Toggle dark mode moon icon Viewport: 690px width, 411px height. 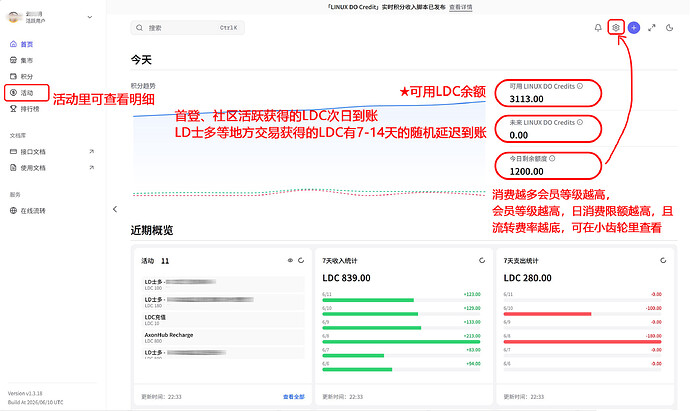(x=669, y=28)
